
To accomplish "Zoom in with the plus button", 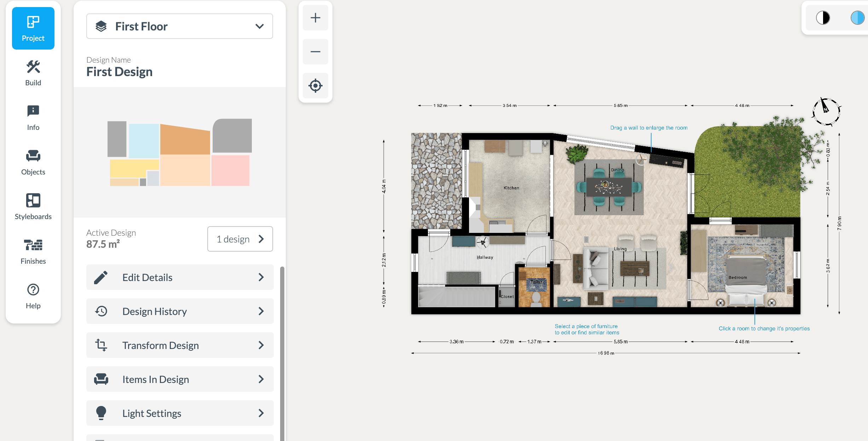I will click(x=315, y=18).
